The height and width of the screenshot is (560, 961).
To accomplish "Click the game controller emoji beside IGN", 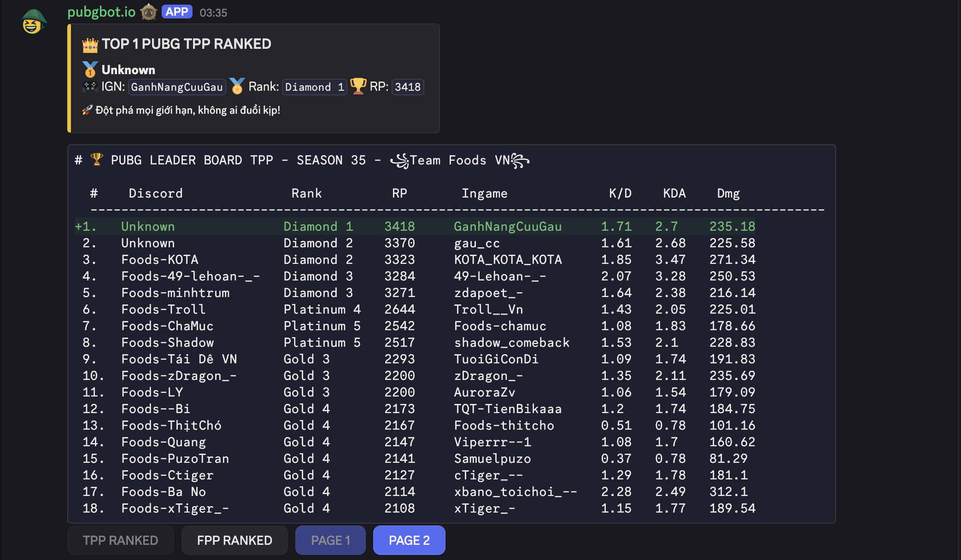I will [90, 87].
